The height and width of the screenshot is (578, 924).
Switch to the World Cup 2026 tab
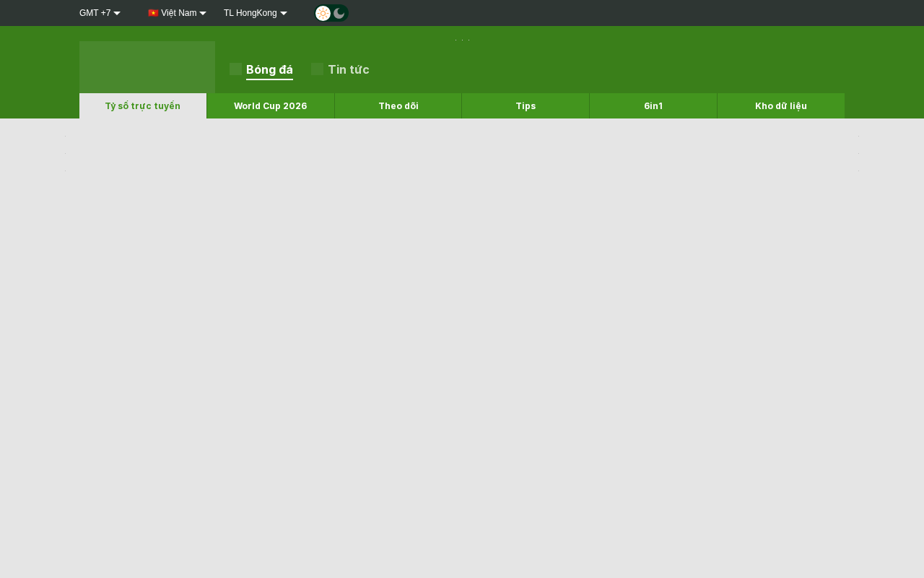pyautogui.click(x=271, y=105)
